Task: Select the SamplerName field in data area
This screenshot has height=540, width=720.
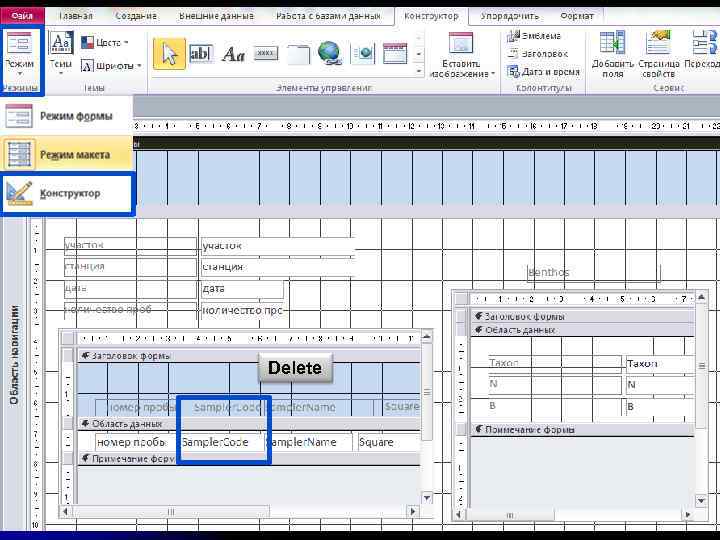Action: (309, 442)
